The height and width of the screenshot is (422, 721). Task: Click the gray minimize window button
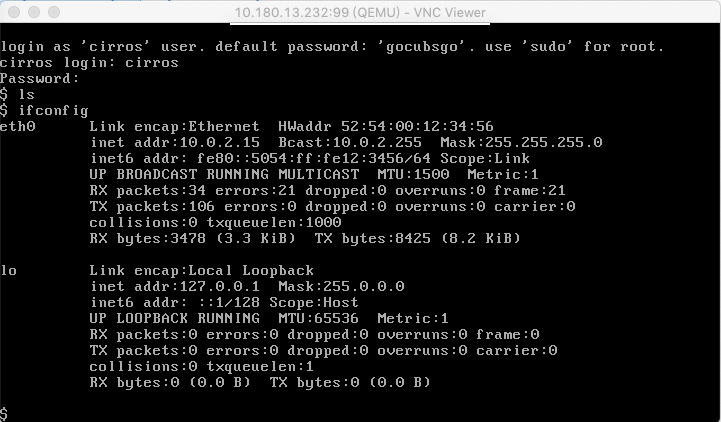pos(34,12)
